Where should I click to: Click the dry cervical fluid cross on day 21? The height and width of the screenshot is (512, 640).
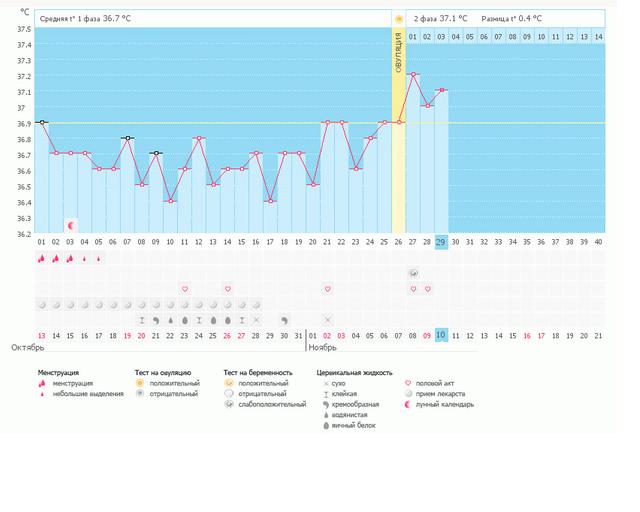point(327,320)
